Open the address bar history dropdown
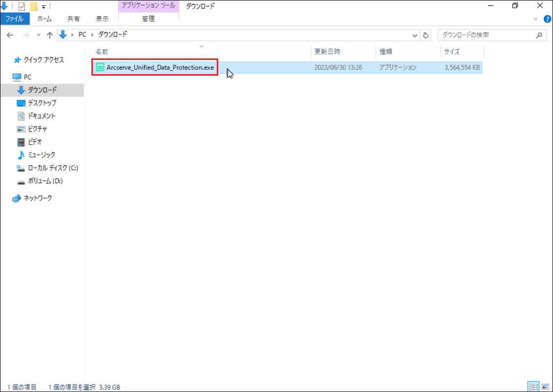Viewport: 553px width, 392px height. (415, 35)
